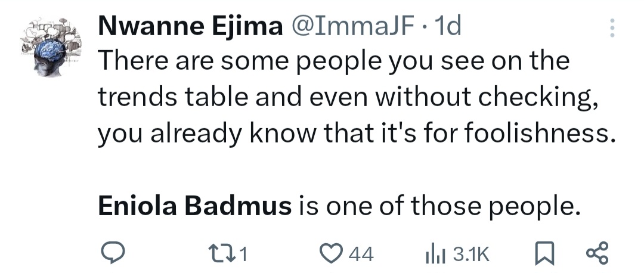Share the tweet using share icon
Screen dimensions: 644x273
click(596, 255)
